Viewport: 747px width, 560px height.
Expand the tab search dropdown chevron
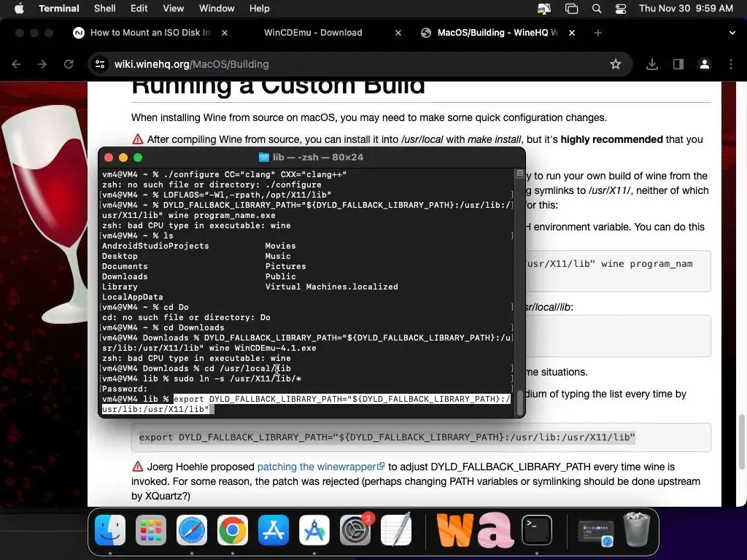click(732, 33)
